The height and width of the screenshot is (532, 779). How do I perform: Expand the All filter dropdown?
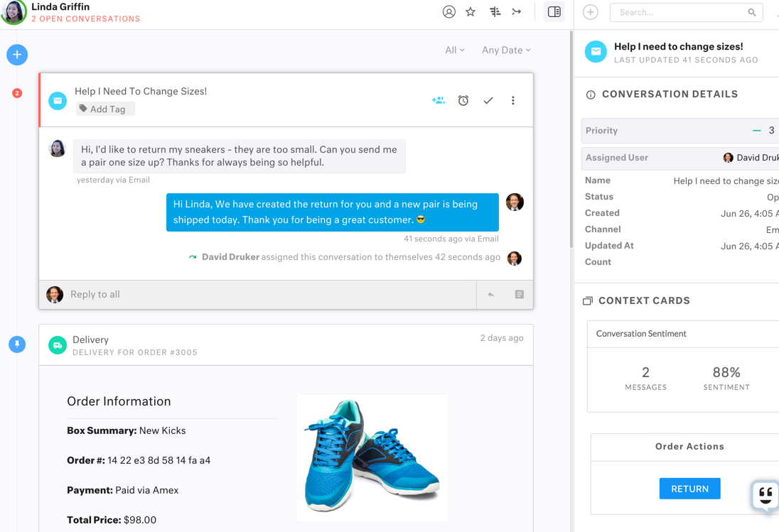coord(455,50)
